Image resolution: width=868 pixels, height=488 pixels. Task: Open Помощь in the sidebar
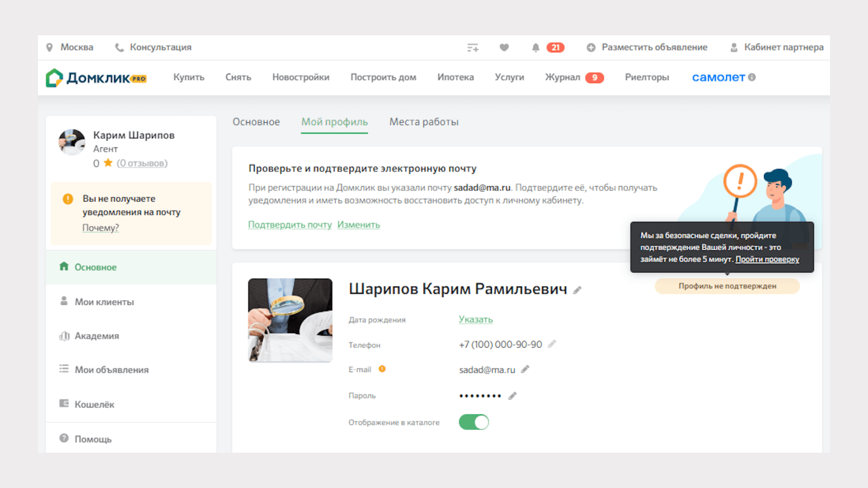[131, 439]
